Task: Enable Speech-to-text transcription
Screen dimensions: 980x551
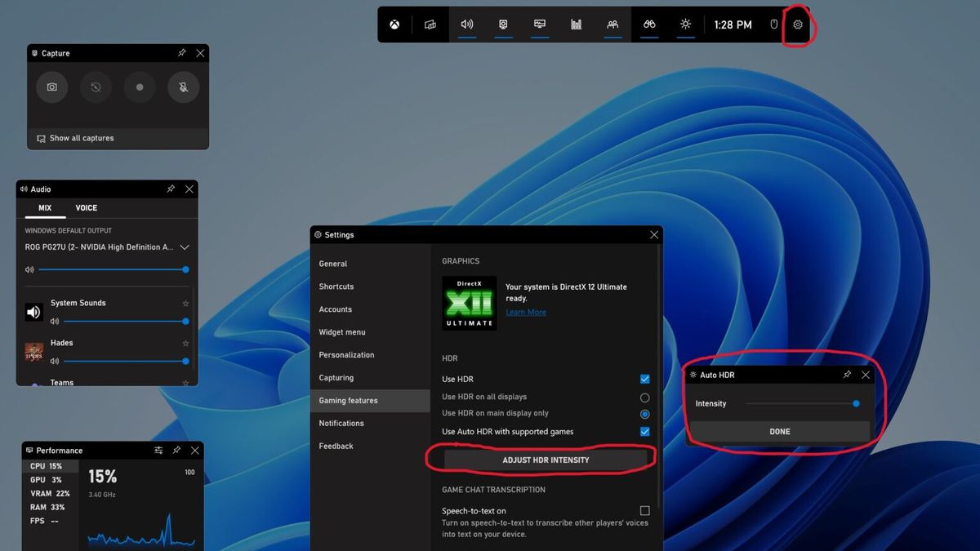Action: point(644,510)
